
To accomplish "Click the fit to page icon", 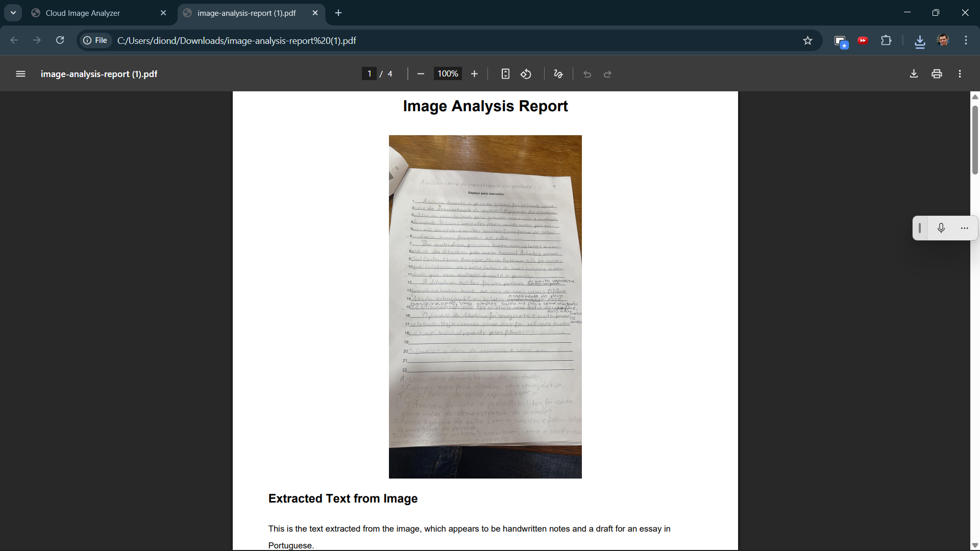I will pyautogui.click(x=505, y=74).
